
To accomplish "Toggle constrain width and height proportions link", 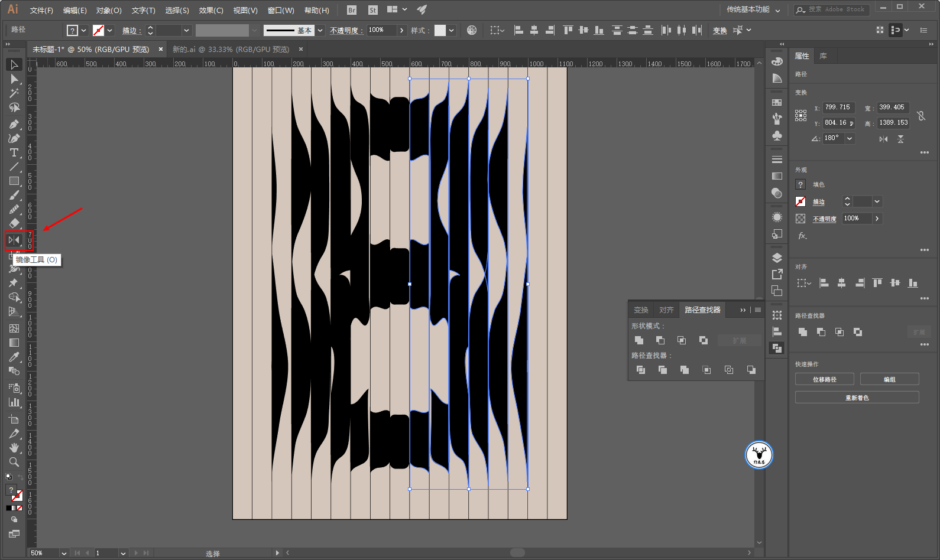I will click(x=920, y=116).
